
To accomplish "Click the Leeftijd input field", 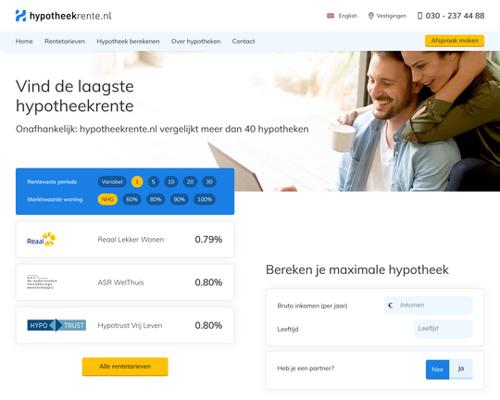I will (x=443, y=329).
